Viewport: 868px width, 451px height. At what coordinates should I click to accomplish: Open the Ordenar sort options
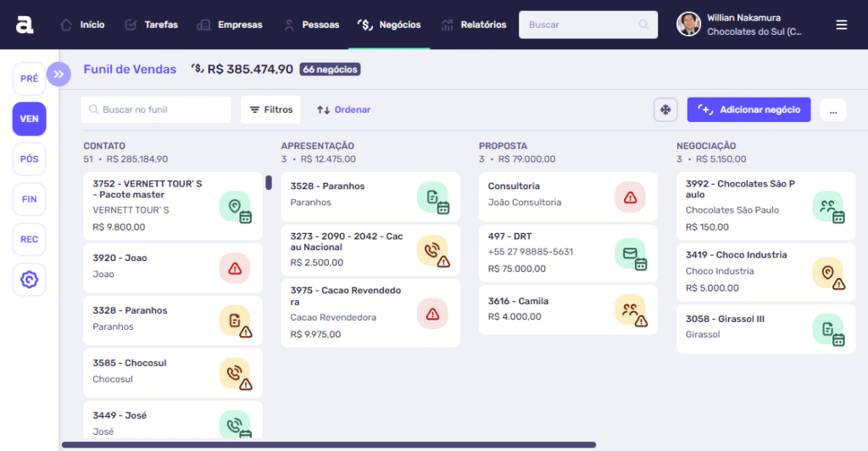pos(344,109)
